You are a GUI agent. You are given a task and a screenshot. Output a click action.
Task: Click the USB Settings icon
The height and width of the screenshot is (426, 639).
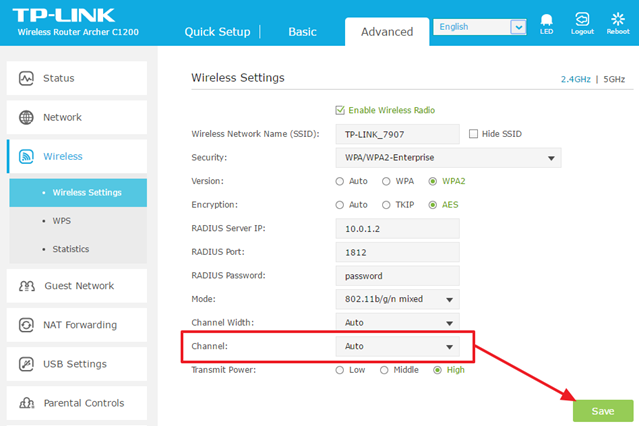[26, 364]
